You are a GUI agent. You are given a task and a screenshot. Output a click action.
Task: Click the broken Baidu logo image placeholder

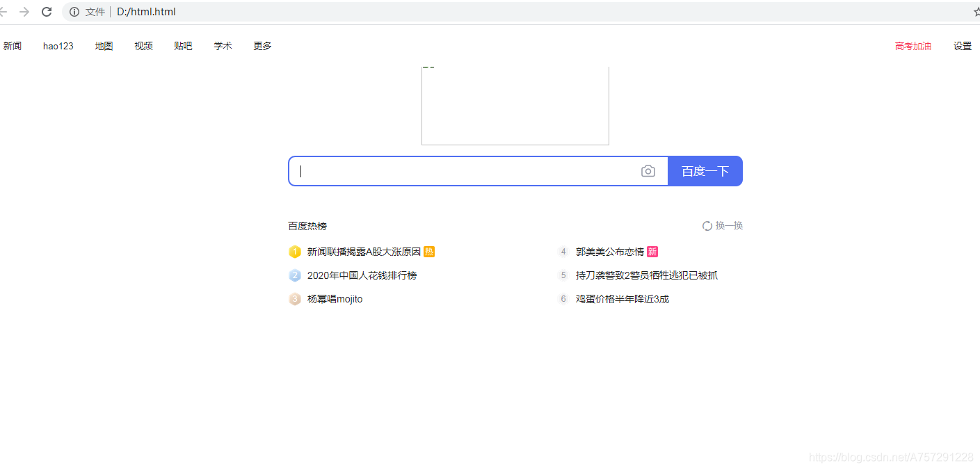tap(515, 106)
